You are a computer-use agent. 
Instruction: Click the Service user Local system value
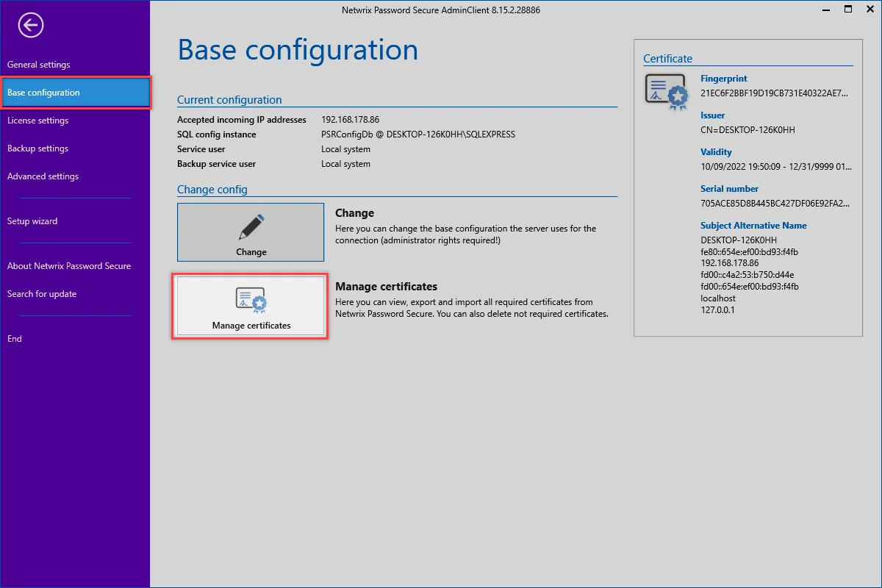(345, 149)
